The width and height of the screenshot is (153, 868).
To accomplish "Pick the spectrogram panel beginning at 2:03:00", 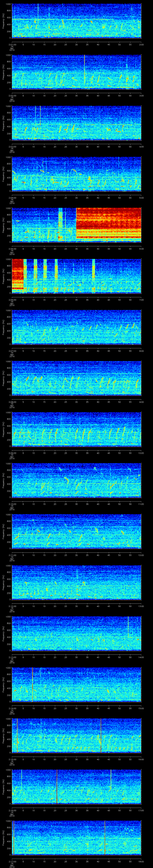I will tap(77, 123).
